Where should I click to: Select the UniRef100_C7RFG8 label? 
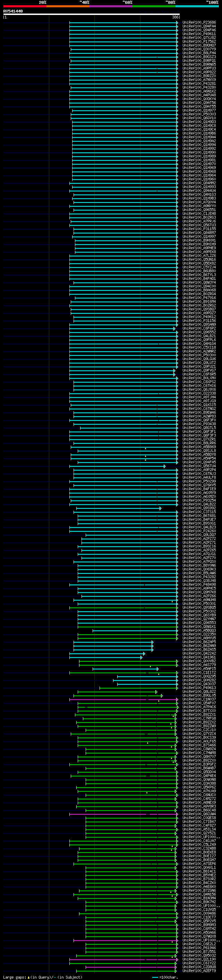tap(199, 719)
